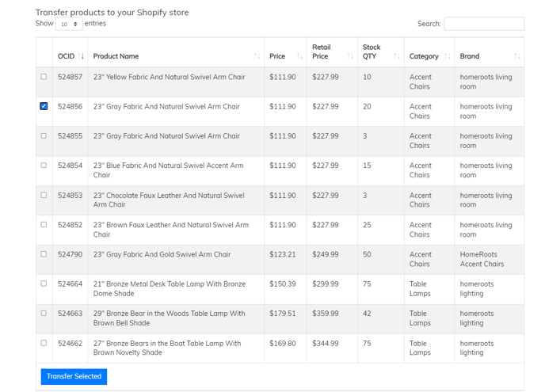Click the Product Name column header
This screenshot has width=545, height=392.
coord(116,56)
